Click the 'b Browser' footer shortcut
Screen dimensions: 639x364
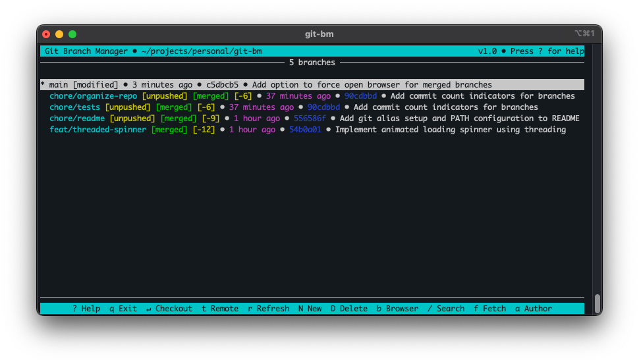397,309
